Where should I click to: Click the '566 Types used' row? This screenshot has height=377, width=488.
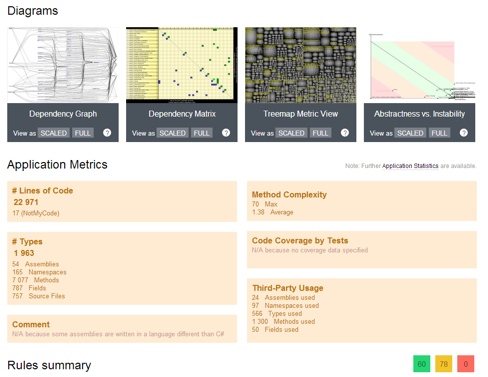277,314
